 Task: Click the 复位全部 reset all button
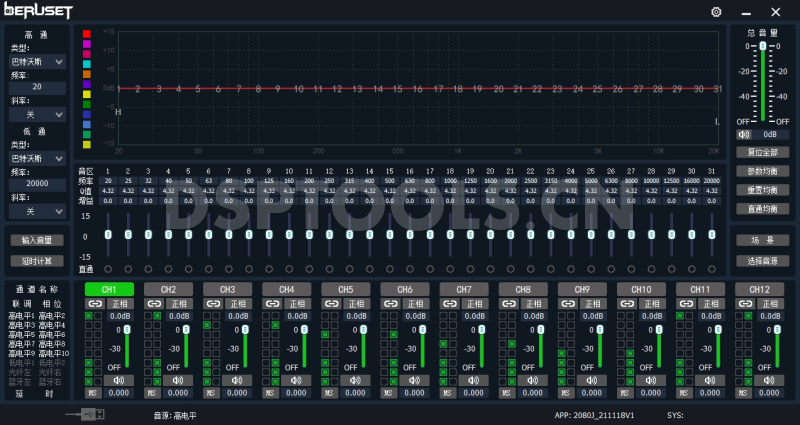[x=762, y=152]
